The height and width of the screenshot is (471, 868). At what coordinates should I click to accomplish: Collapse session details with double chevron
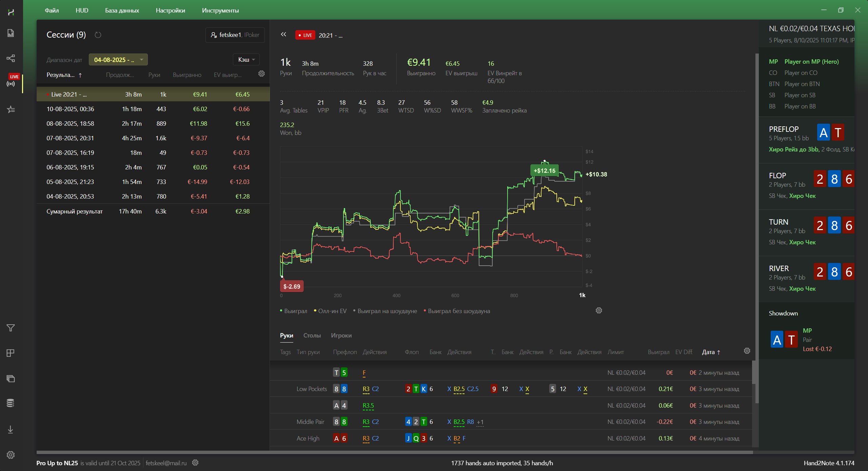pos(283,34)
